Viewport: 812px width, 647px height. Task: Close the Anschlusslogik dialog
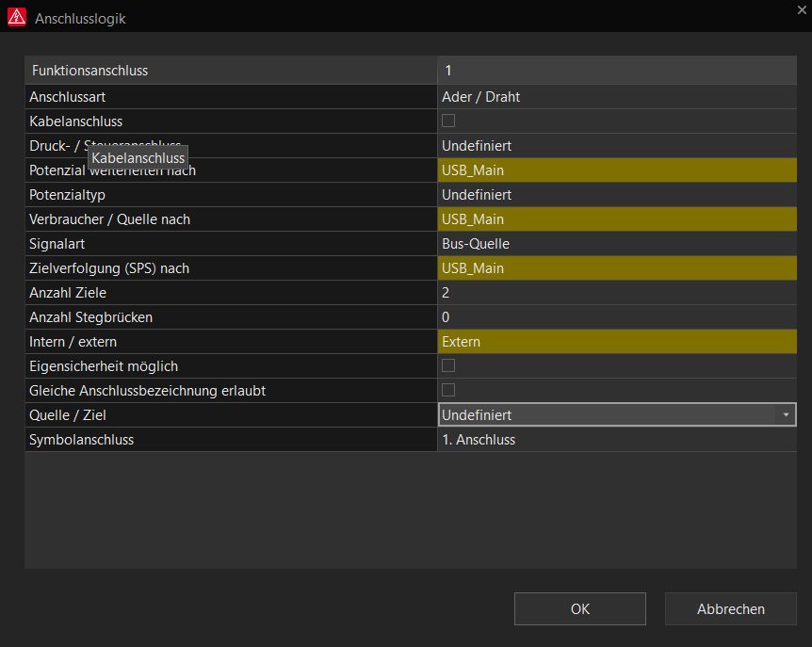[802, 9]
